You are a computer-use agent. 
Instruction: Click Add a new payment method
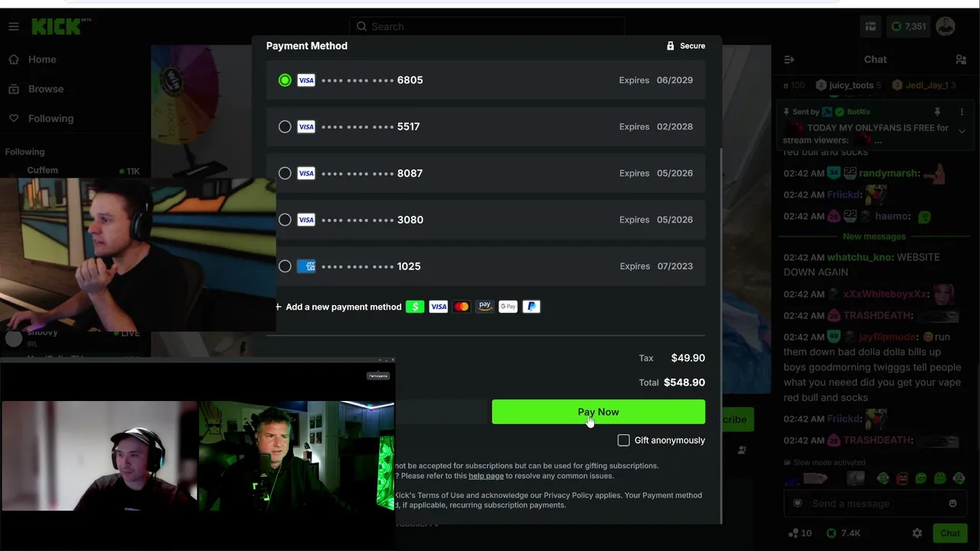pos(338,307)
